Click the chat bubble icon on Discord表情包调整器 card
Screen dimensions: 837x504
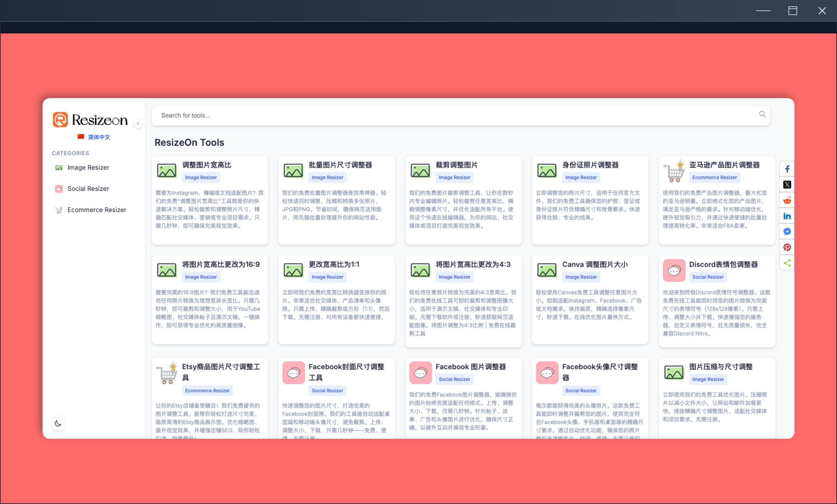pyautogui.click(x=674, y=270)
